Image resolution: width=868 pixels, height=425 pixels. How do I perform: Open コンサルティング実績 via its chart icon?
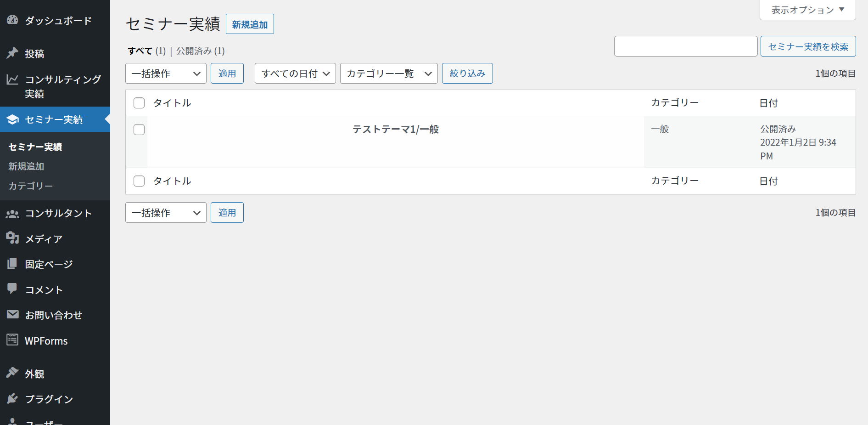12,79
